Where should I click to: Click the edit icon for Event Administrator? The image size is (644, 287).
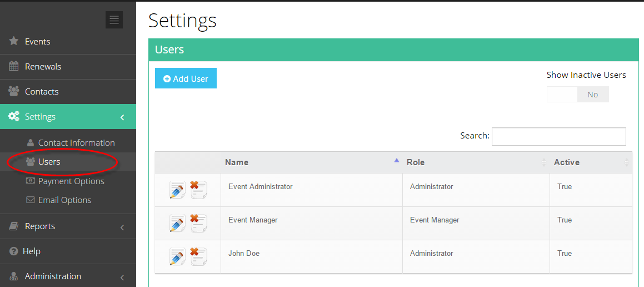click(x=177, y=190)
